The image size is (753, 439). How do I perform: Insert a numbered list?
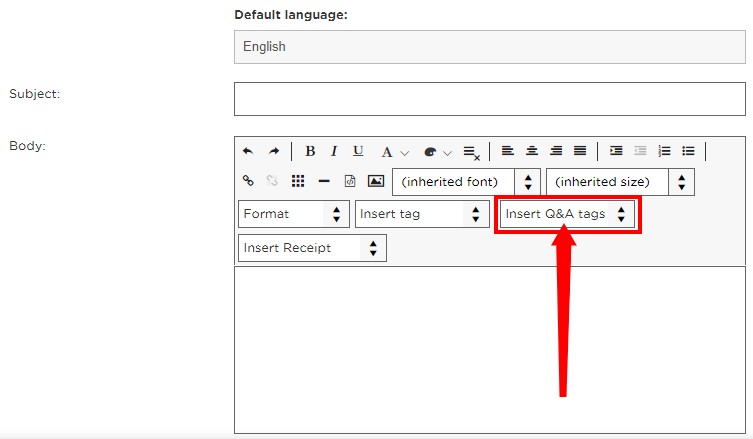tap(664, 151)
